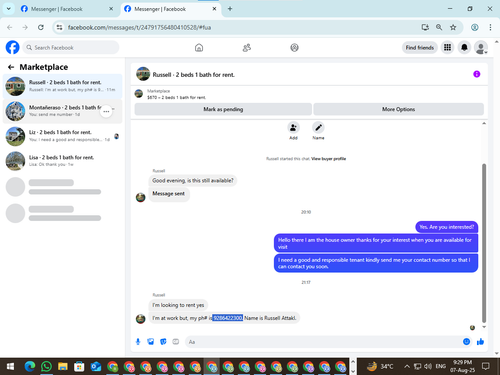Click the address bar URL
This screenshot has height=375, width=500.
click(139, 28)
